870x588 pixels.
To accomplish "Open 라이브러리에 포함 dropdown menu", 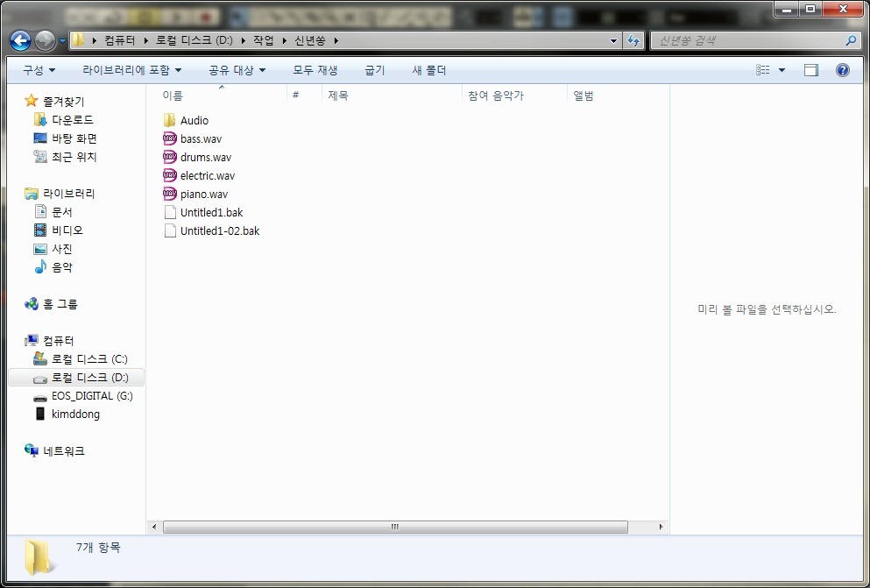I will point(132,70).
